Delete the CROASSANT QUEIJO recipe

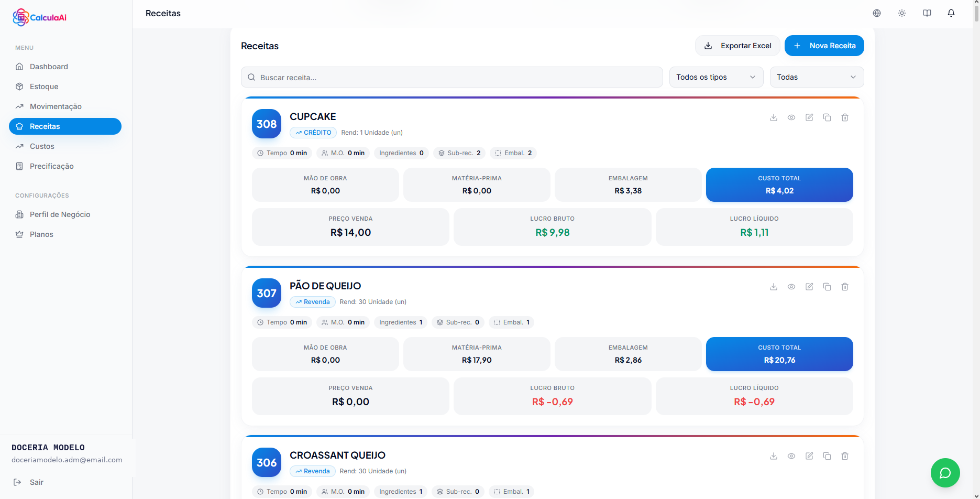[845, 456]
